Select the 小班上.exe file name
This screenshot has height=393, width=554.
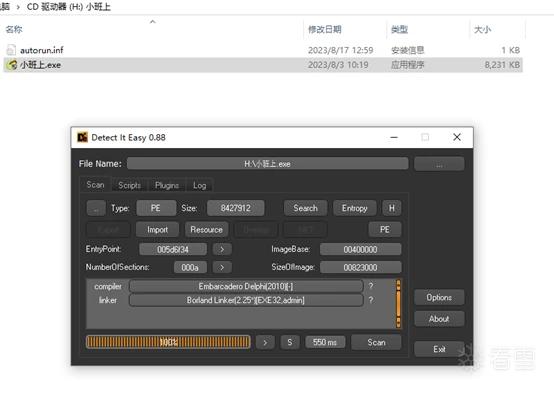(x=40, y=65)
